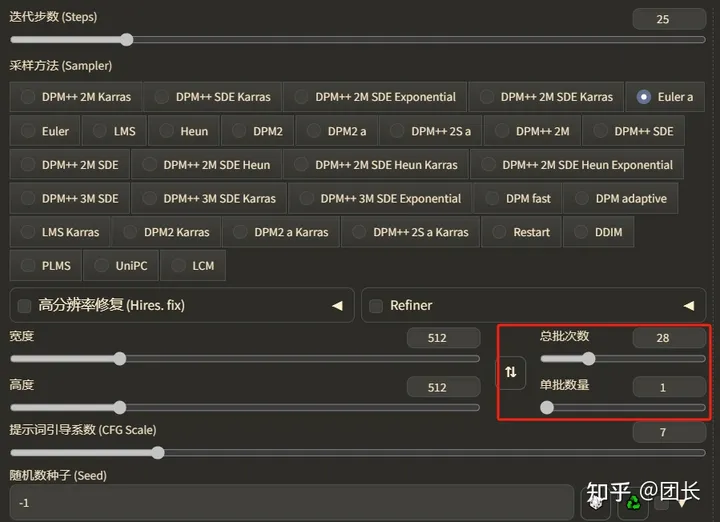
Task: Choose the DPM fast sampler
Action: tap(518, 198)
